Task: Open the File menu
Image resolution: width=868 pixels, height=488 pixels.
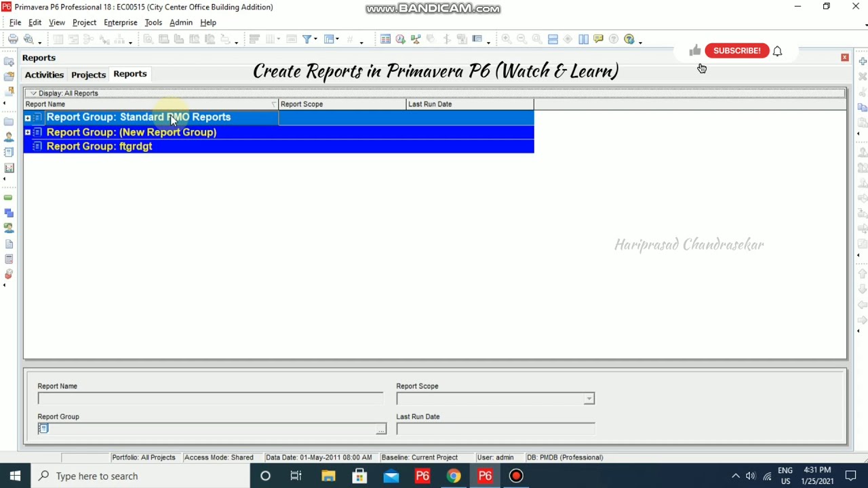Action: pos(15,22)
